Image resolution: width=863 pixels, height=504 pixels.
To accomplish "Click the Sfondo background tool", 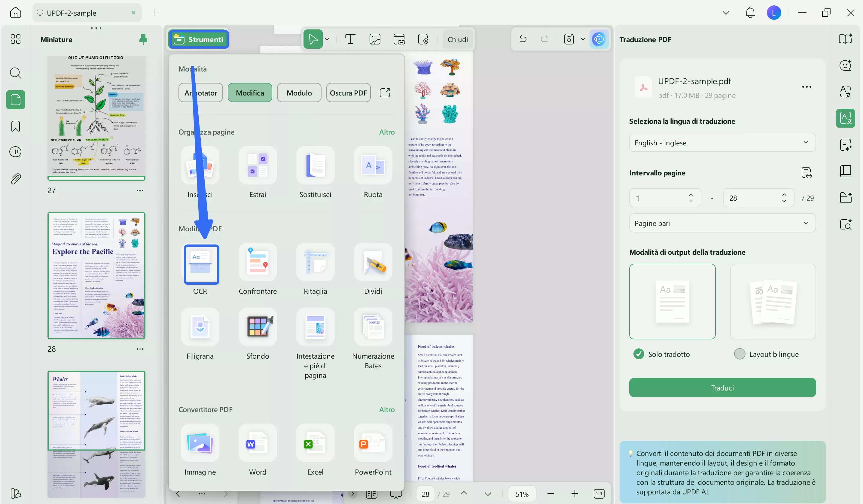I will [x=258, y=327].
